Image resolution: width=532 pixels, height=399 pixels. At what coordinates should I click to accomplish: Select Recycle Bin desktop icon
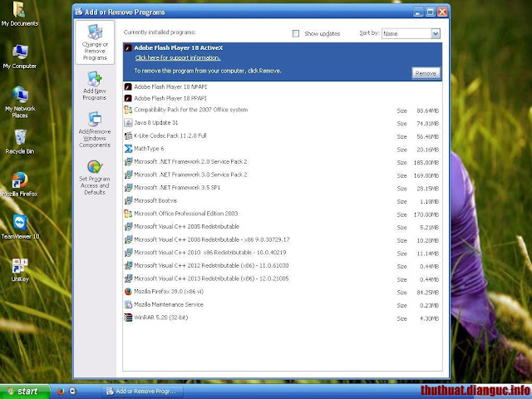coord(20,142)
